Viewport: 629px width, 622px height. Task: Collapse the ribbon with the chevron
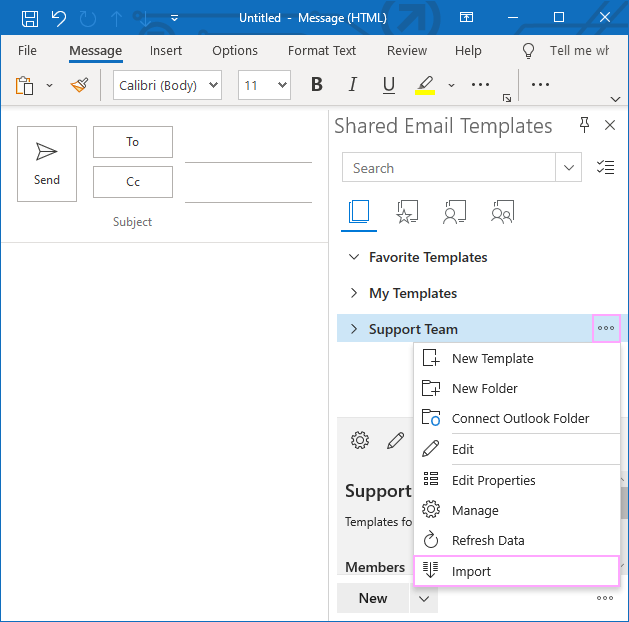pyautogui.click(x=615, y=99)
